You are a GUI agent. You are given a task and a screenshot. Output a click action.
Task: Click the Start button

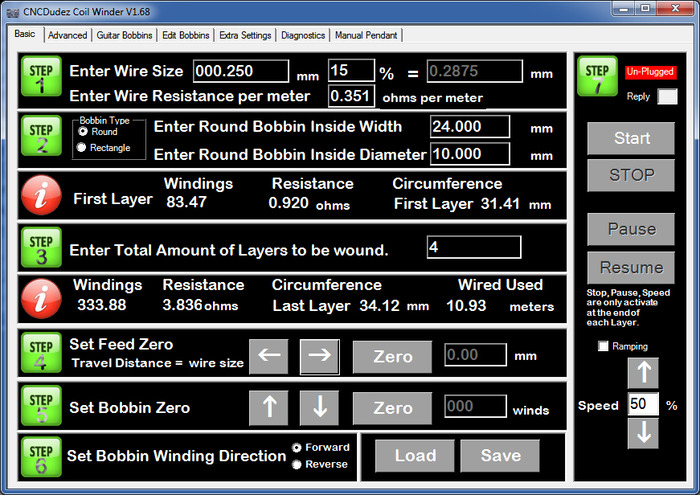[631, 138]
